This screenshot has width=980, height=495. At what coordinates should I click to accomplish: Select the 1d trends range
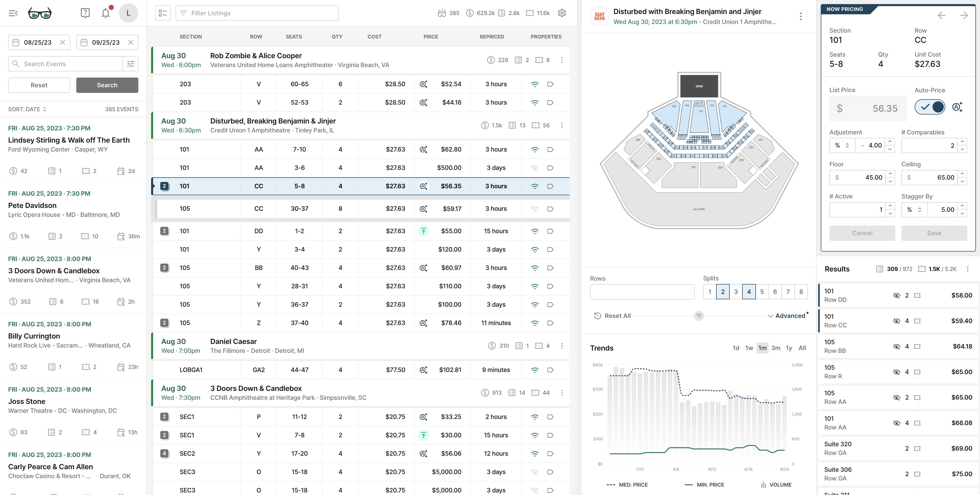[x=736, y=348]
